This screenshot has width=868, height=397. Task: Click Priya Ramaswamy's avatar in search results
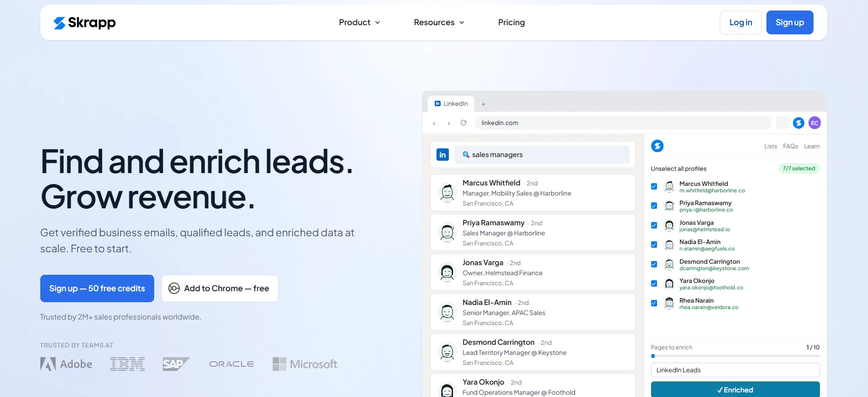[447, 233]
